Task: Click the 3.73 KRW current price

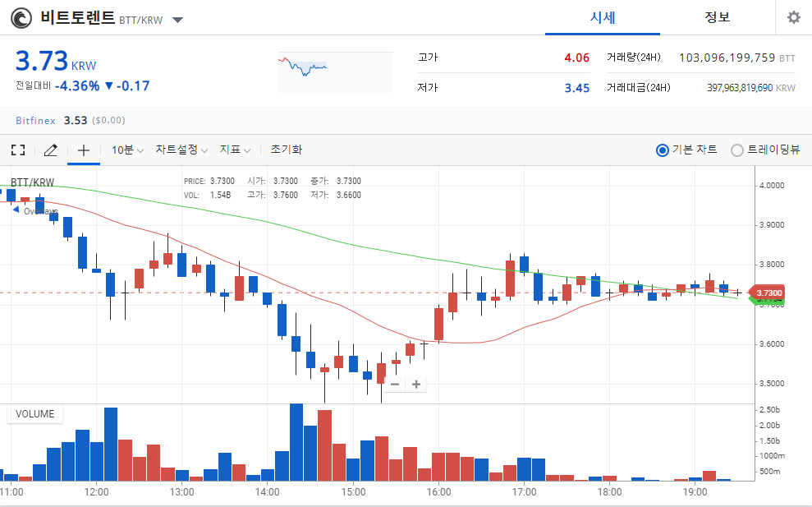Action: tap(56, 61)
